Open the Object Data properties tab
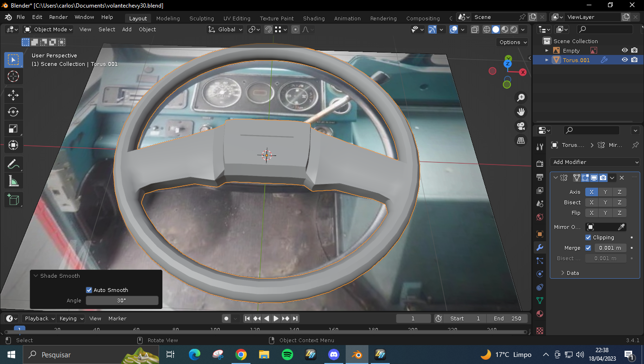 pyautogui.click(x=539, y=300)
